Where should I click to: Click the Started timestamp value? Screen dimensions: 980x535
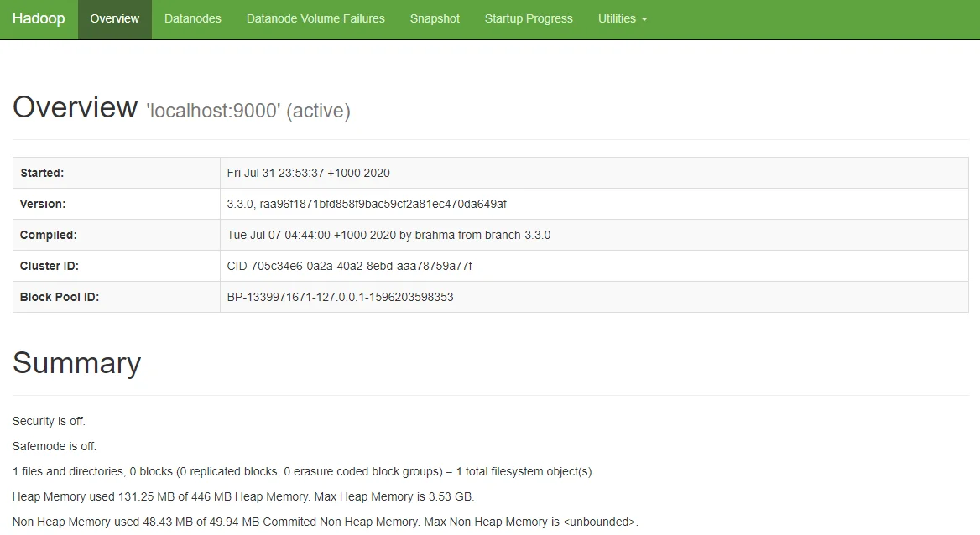pos(308,173)
